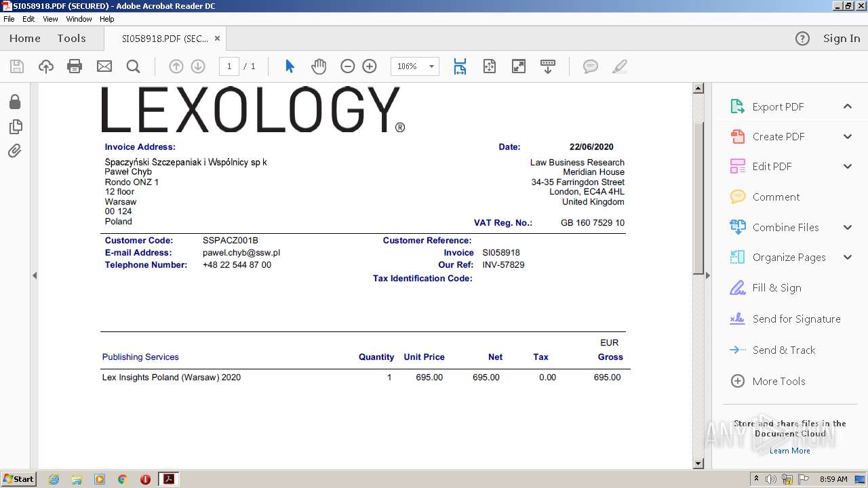The image size is (868, 488).
Task: Click the vertical scrollbar up arrow
Action: (x=698, y=89)
